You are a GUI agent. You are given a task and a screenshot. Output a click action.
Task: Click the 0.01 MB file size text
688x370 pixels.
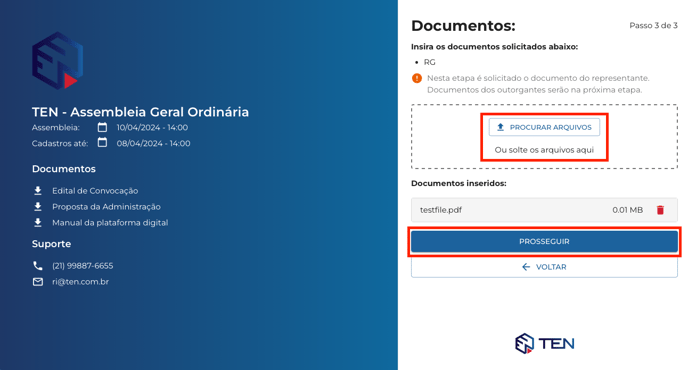click(x=627, y=210)
